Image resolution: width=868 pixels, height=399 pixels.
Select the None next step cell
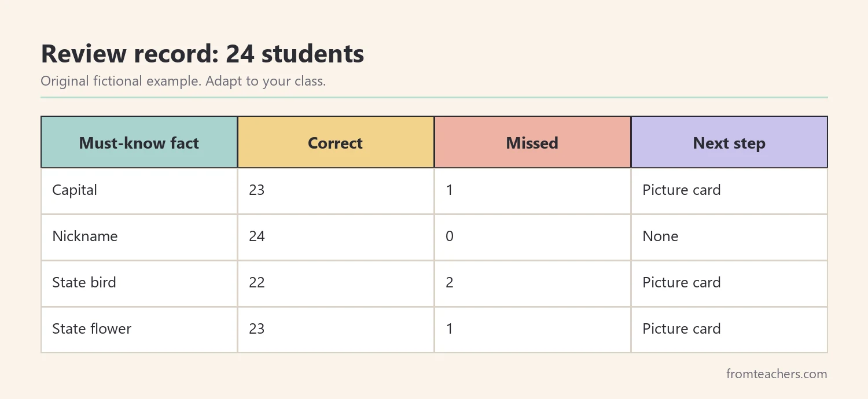[729, 237]
